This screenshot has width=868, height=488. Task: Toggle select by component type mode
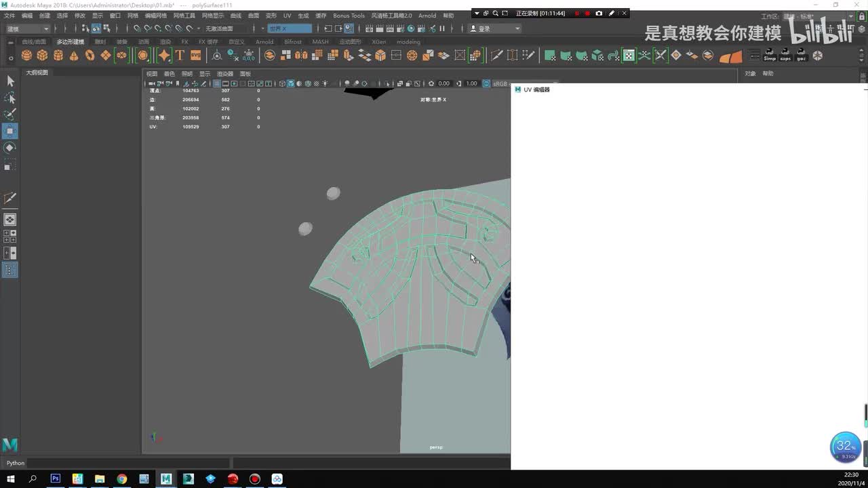tap(107, 28)
